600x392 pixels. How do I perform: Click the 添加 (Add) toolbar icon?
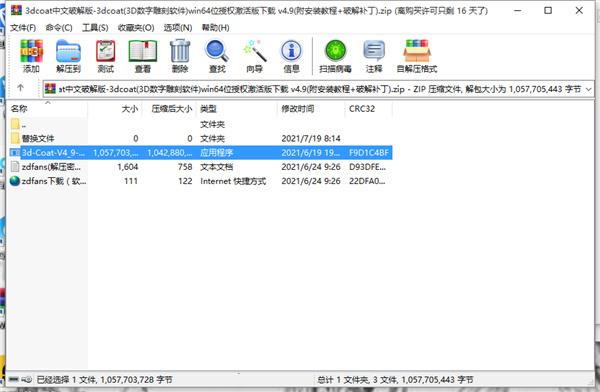[31, 51]
